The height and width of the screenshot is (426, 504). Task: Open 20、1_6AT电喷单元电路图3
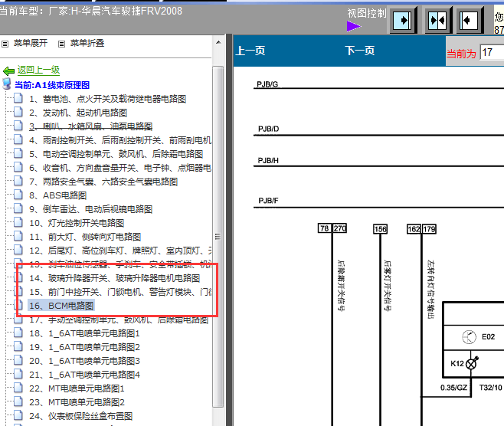(84, 361)
